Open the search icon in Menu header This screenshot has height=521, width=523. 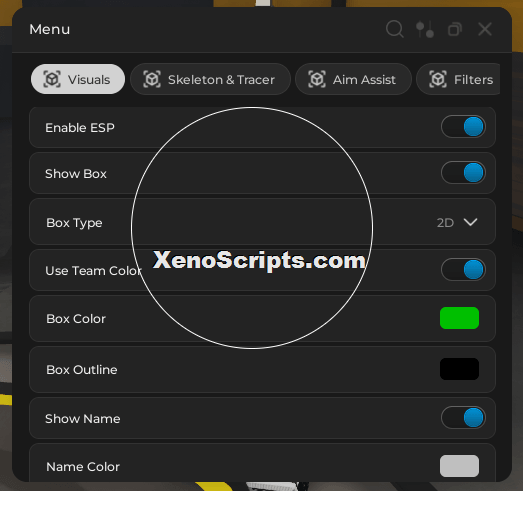[x=395, y=29]
